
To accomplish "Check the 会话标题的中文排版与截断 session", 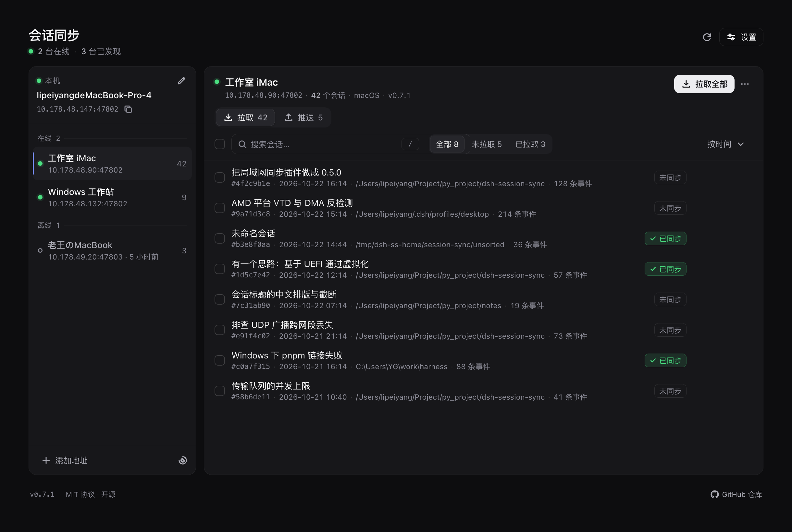I will click(220, 300).
